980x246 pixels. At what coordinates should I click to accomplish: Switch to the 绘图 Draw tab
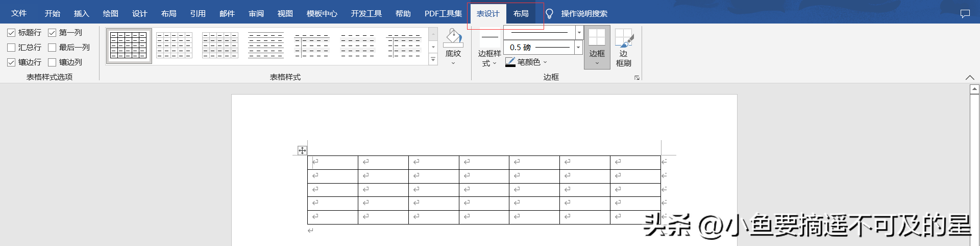tap(111, 14)
